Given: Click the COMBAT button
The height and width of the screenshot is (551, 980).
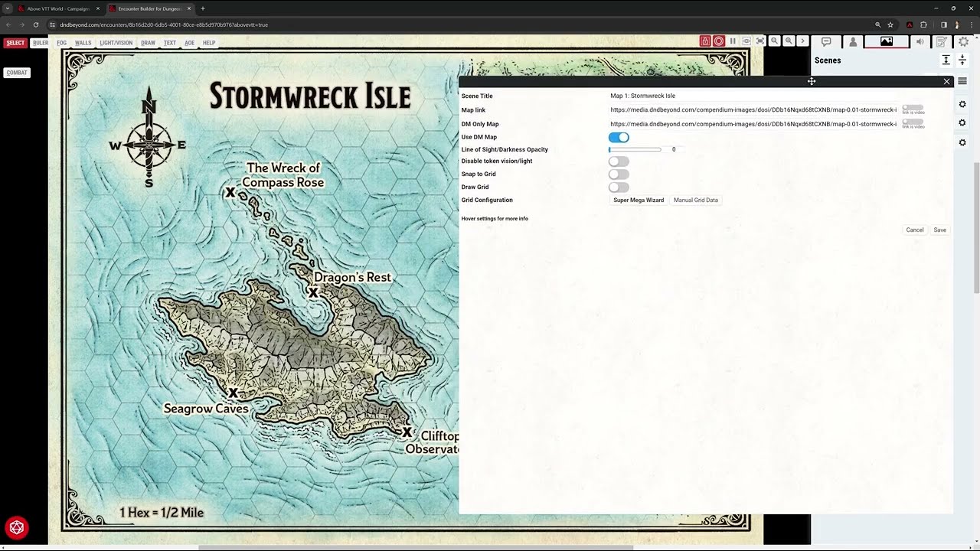Looking at the screenshot, I should coord(17,73).
